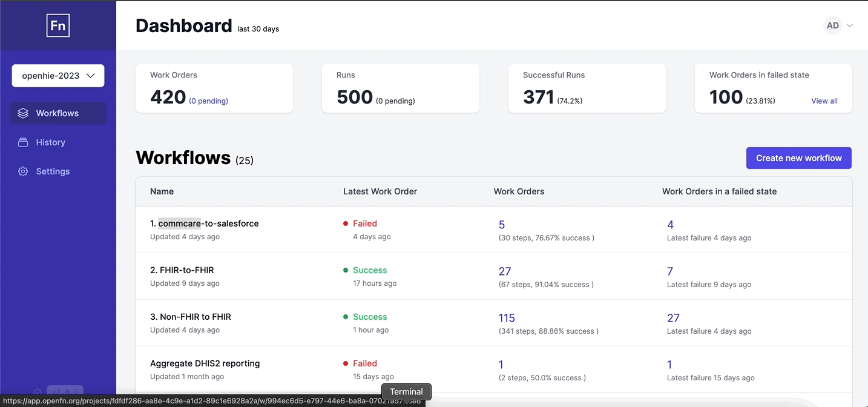Click the Runs 500 stat card
This screenshot has height=407, width=868.
(401, 88)
